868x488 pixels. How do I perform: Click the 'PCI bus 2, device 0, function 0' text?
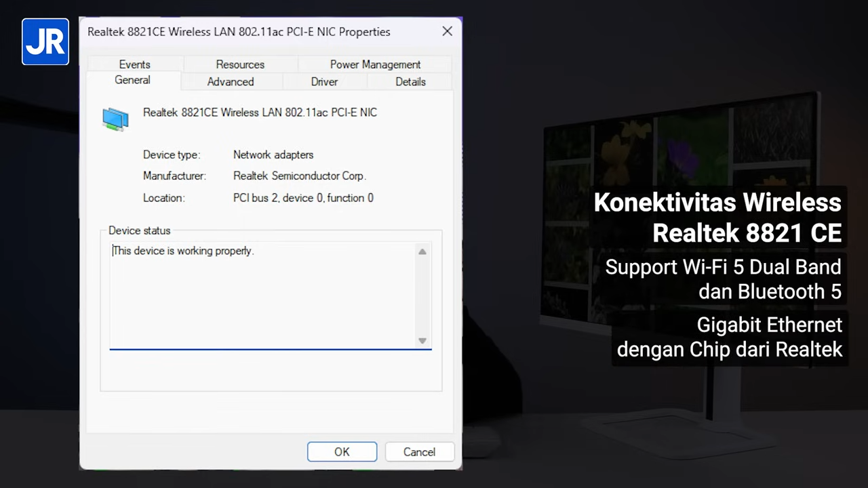(303, 198)
